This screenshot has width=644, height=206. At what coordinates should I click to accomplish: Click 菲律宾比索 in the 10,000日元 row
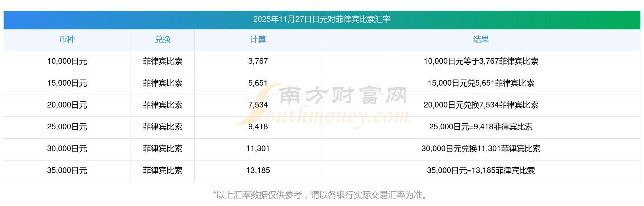162,61
